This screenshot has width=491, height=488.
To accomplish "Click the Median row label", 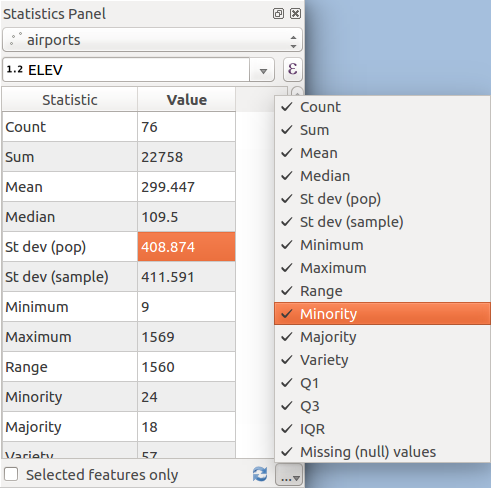I will coord(70,217).
